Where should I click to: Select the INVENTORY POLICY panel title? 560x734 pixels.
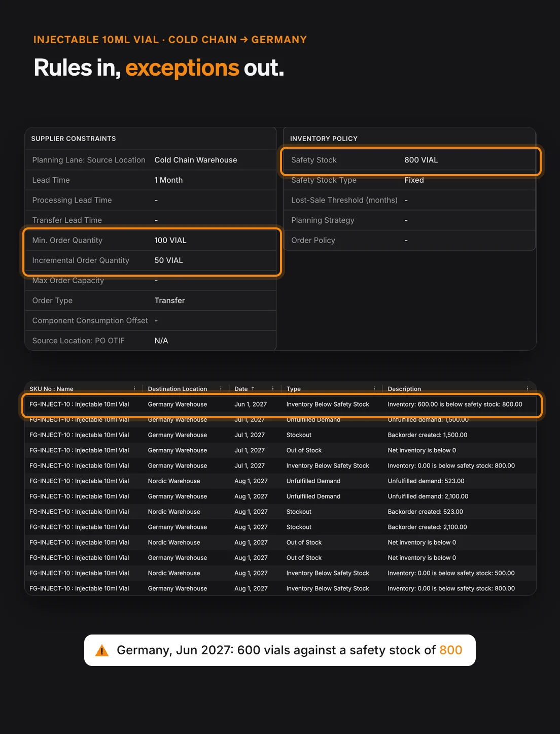click(x=324, y=139)
